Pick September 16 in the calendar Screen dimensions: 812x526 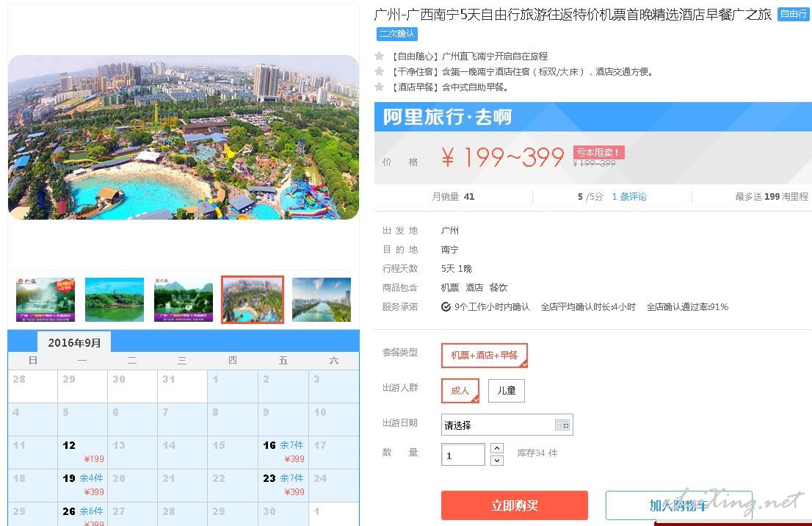(283, 452)
